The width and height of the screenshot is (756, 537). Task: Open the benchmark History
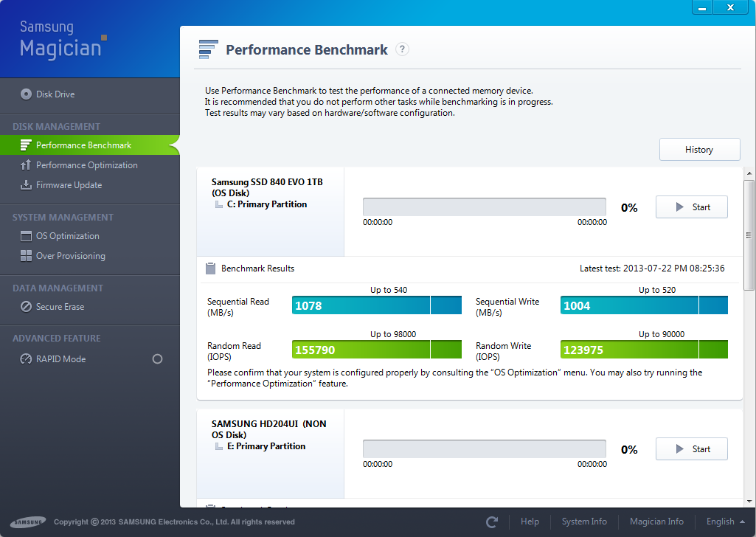[699, 150]
